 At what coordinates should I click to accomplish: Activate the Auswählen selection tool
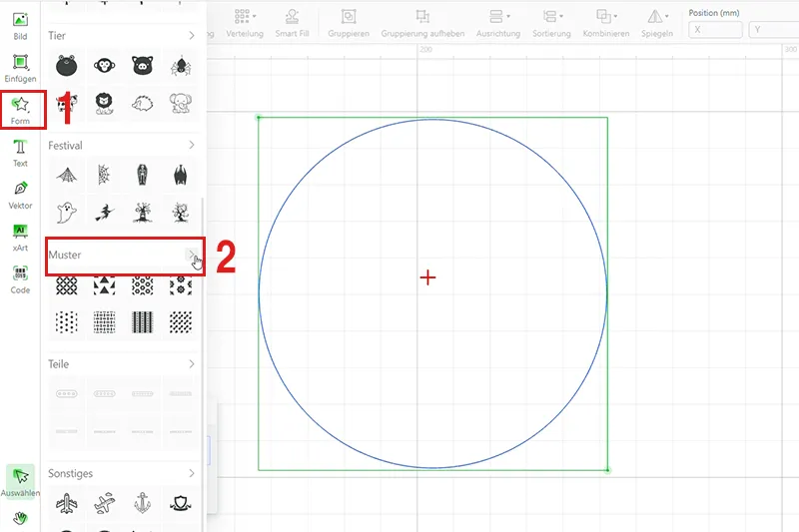(x=20, y=481)
